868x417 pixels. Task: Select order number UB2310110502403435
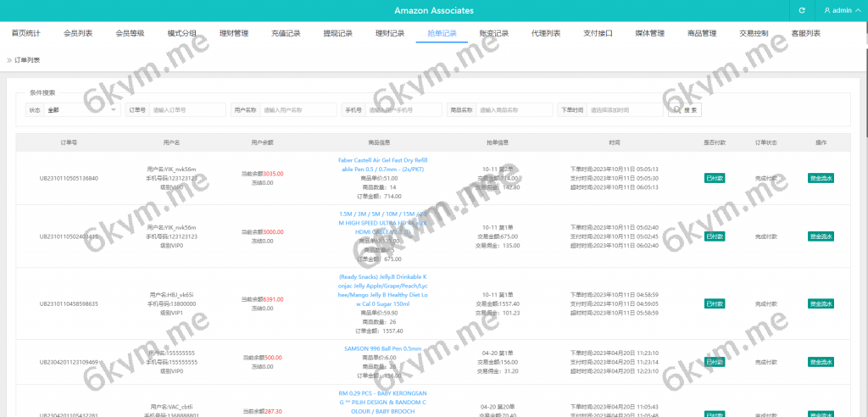click(x=69, y=236)
